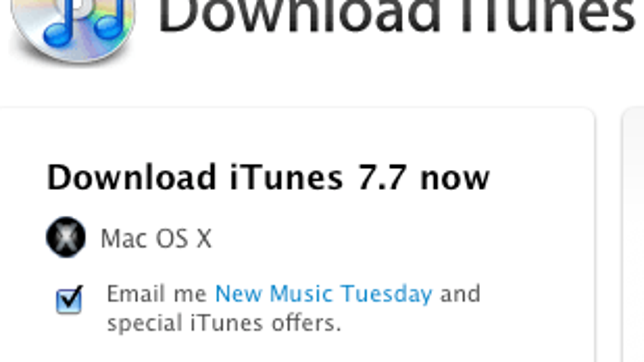Click the "7.7" version number in the heading
Screen dimensions: 644x362
[x=381, y=177]
